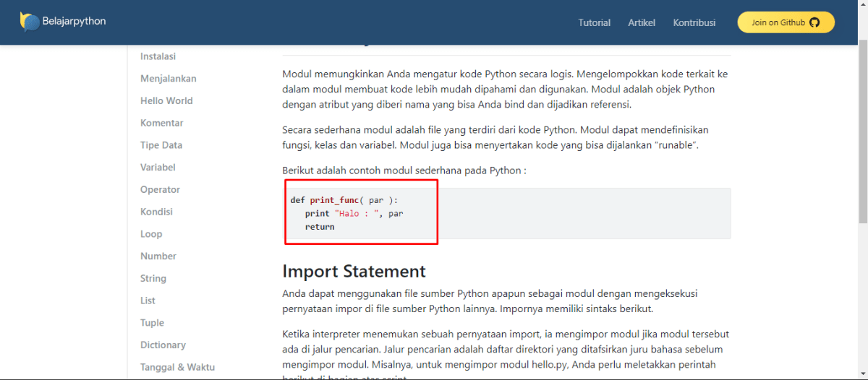868x380 pixels.
Task: Select the Variabel lesson link
Action: (158, 168)
